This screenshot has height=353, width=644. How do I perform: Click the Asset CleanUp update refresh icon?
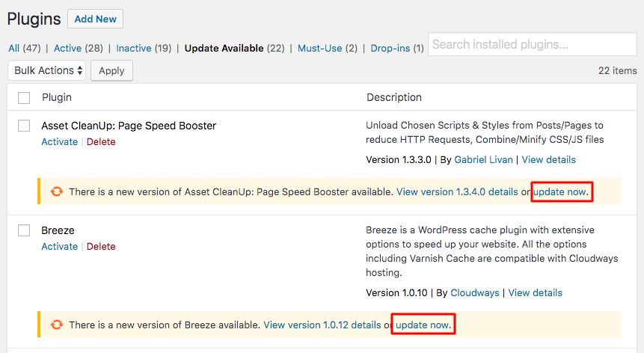pyautogui.click(x=57, y=191)
